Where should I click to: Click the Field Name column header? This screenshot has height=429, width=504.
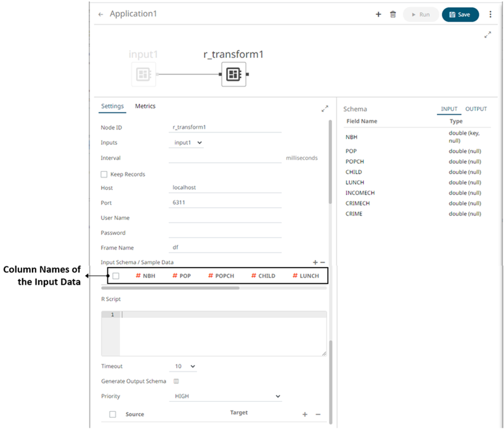(362, 121)
